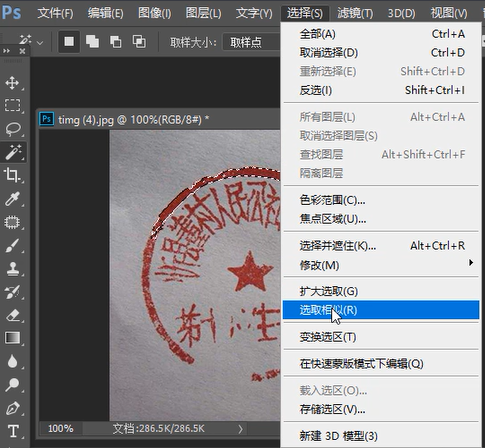
Task: Expand status bar info arrow
Action: (240, 429)
